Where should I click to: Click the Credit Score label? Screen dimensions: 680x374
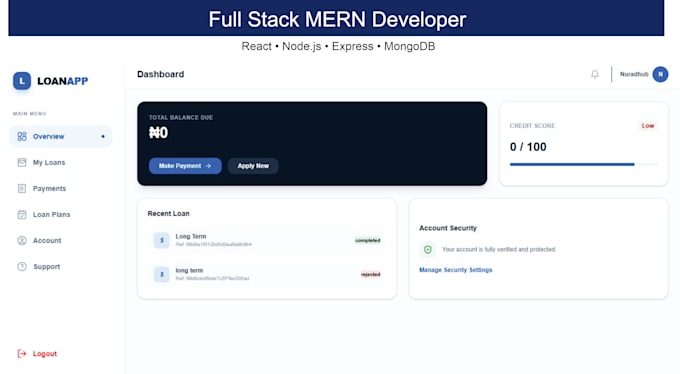click(532, 126)
